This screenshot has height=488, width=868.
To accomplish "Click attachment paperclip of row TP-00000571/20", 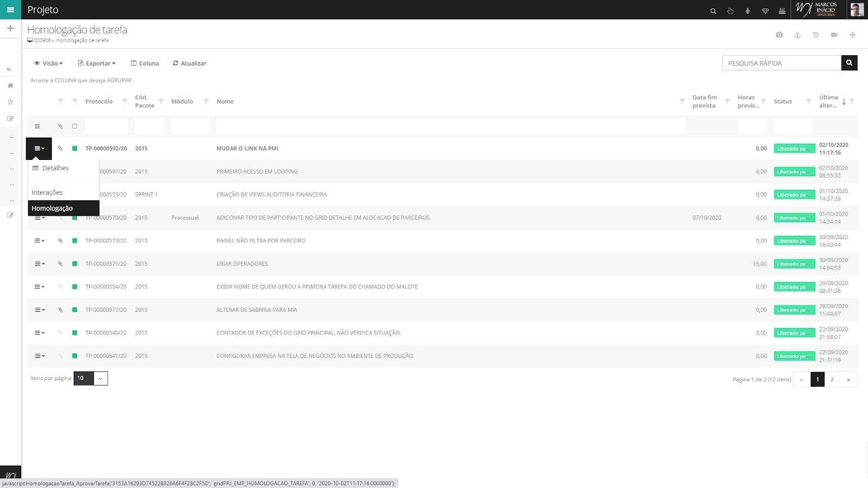I will (x=60, y=264).
